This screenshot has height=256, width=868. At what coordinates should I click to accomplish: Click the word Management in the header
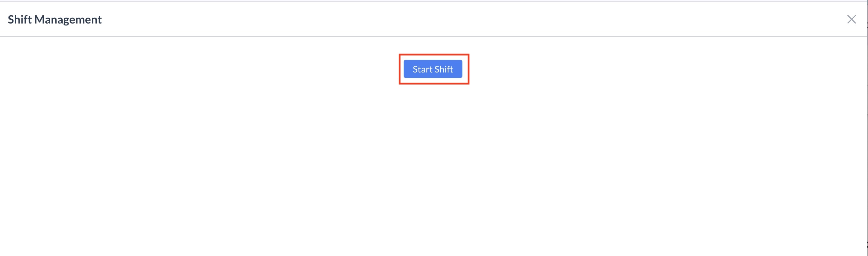pyautogui.click(x=68, y=20)
